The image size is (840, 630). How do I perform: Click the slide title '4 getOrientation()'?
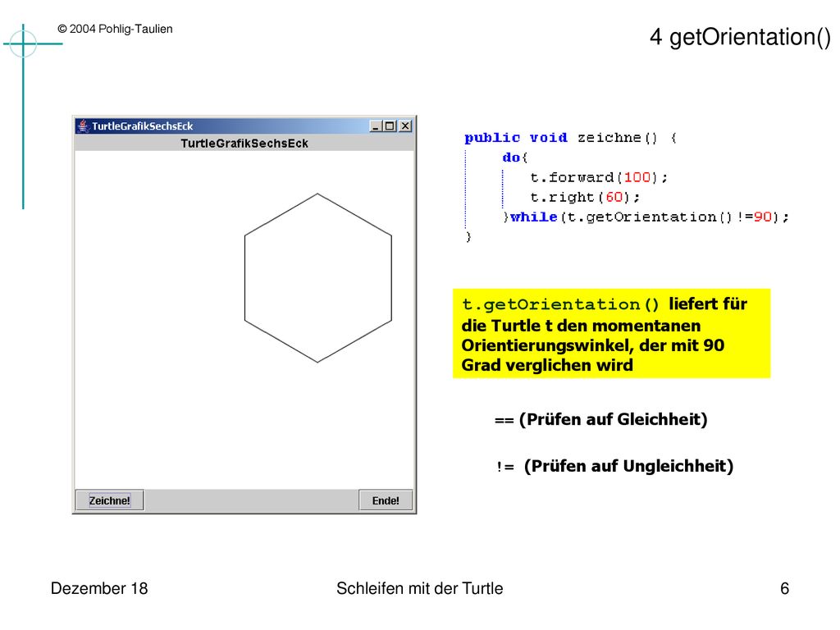740,37
